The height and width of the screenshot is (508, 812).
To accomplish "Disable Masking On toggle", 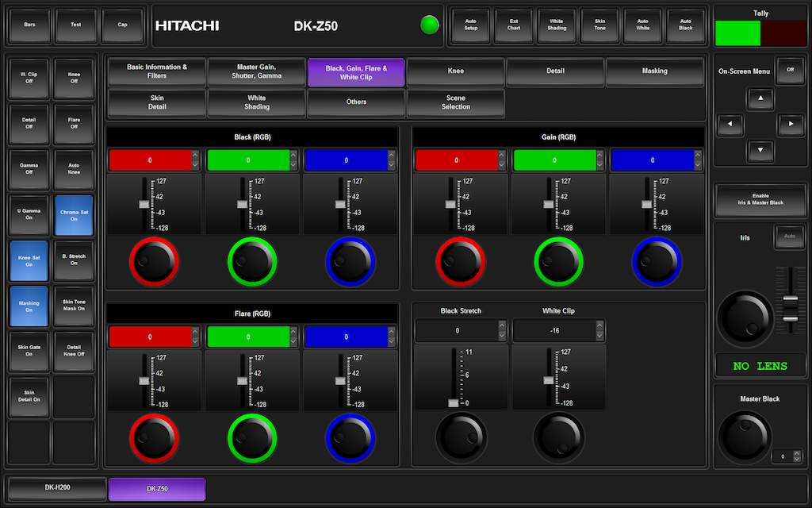I will point(29,306).
